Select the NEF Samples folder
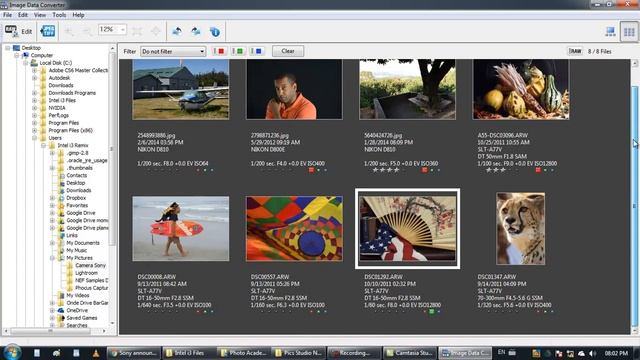 click(x=91, y=280)
